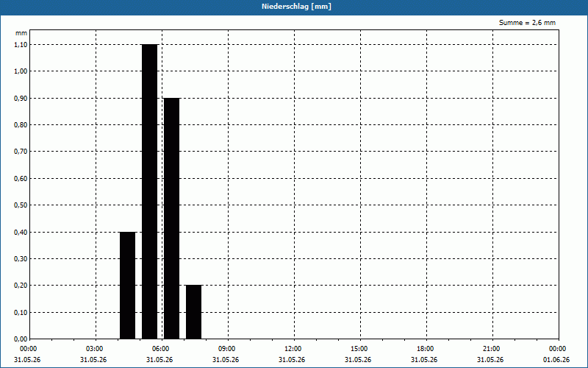
Task: Click the 09:00 time axis label
Action: click(x=226, y=349)
